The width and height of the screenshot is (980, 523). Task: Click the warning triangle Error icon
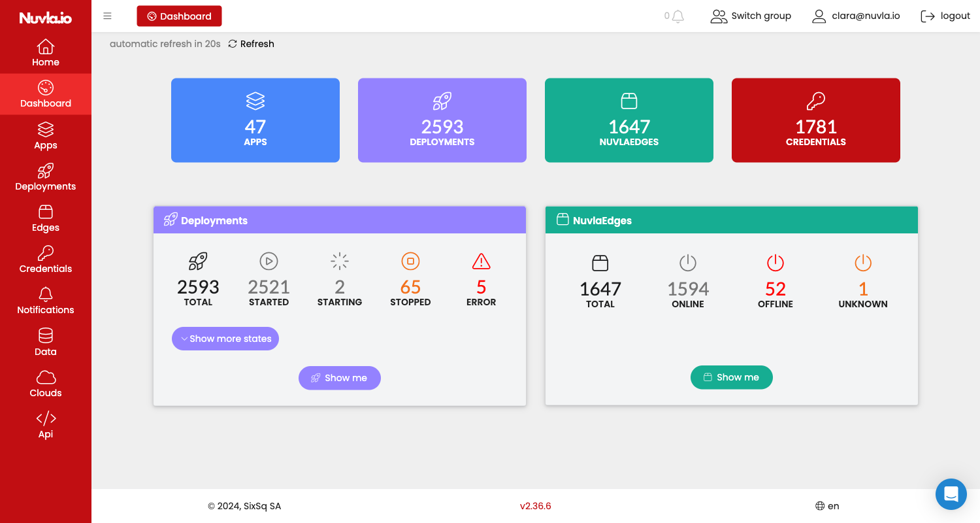click(482, 261)
